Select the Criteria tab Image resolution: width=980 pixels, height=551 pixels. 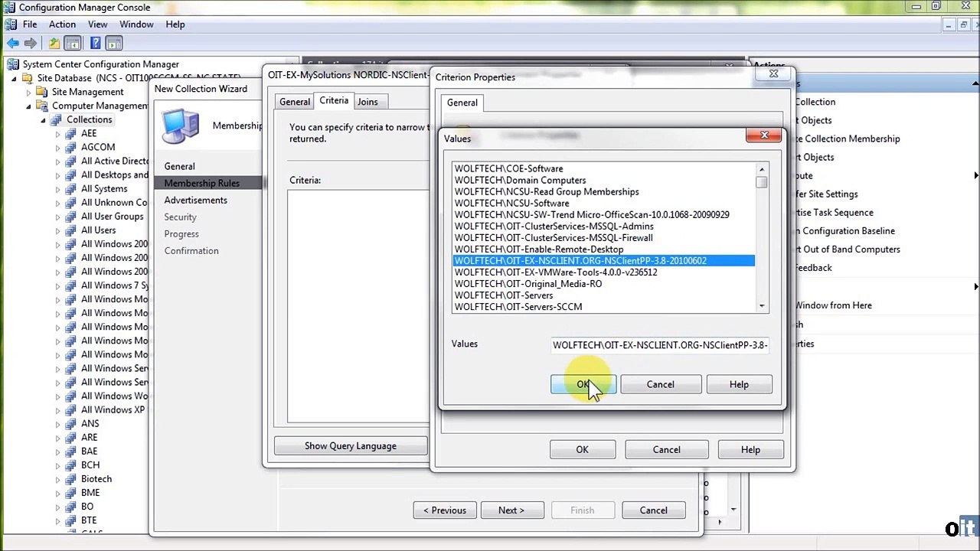(334, 101)
